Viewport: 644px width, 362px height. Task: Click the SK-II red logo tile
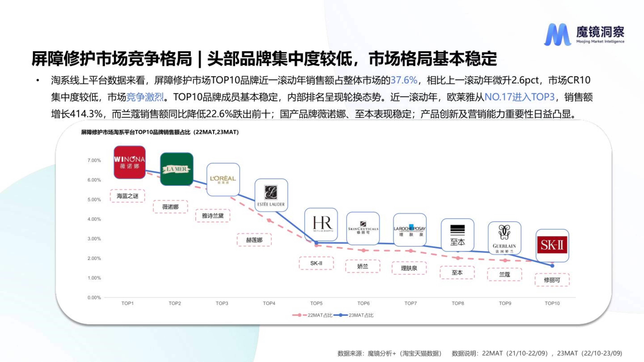pos(552,246)
